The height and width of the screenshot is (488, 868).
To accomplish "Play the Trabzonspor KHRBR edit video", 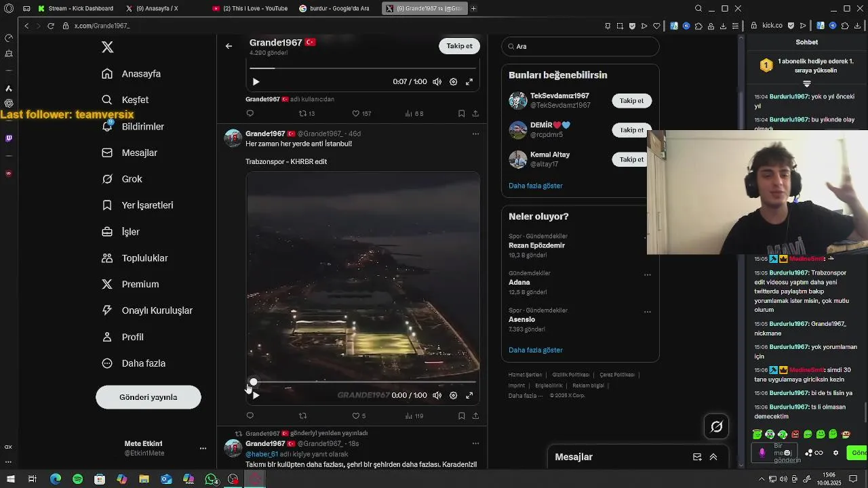I will click(256, 395).
